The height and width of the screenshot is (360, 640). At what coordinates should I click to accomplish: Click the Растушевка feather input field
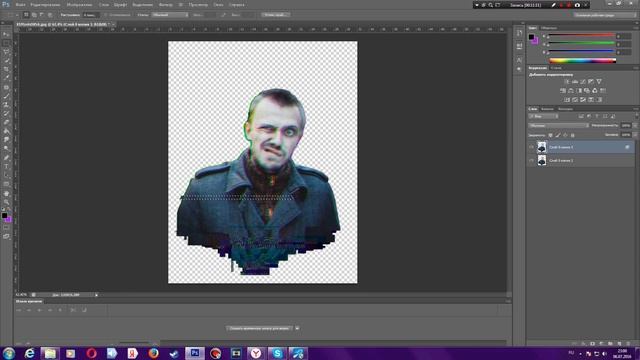(90, 15)
